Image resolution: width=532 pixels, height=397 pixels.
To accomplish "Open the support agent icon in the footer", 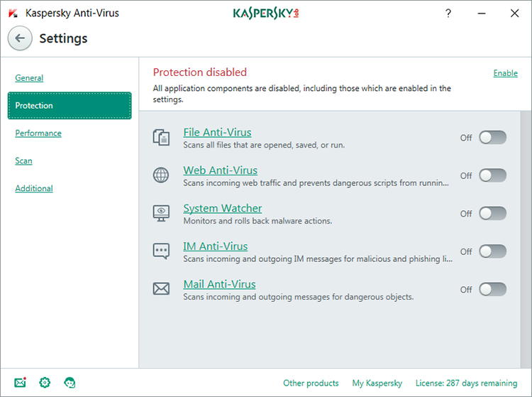I will coord(70,383).
